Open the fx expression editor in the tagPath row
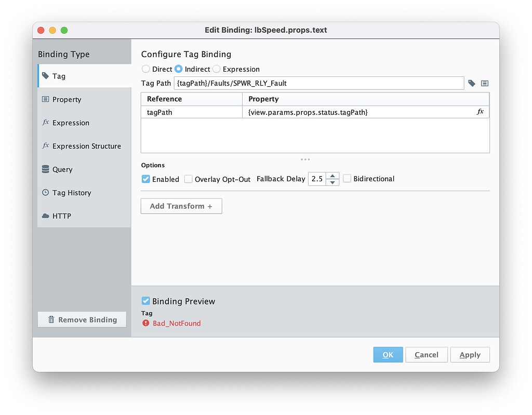This screenshot has width=532, height=415. coord(481,111)
